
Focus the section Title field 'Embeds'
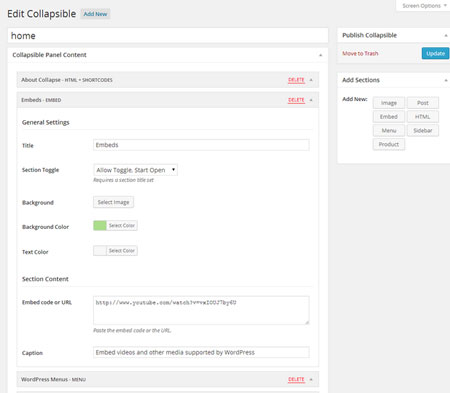click(x=201, y=145)
